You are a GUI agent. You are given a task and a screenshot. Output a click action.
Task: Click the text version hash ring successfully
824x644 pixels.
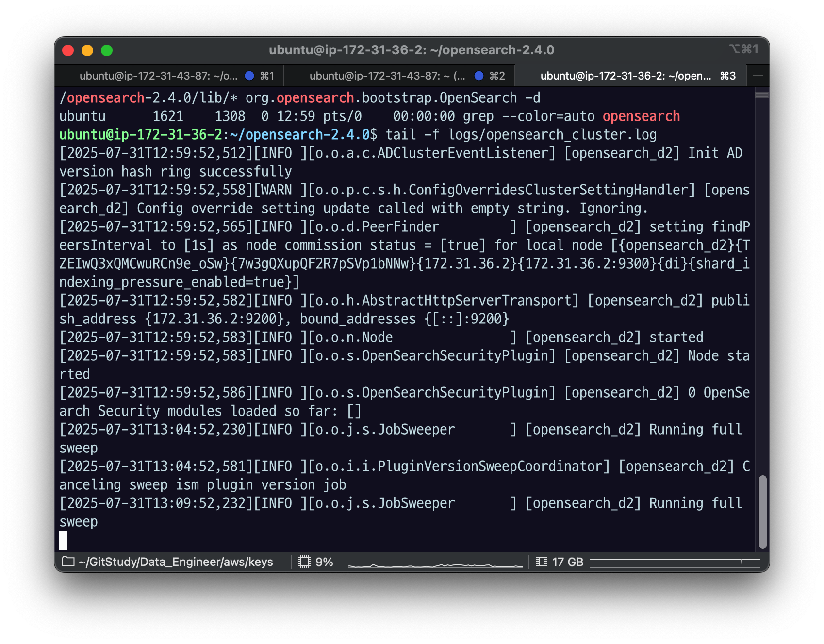coord(176,172)
